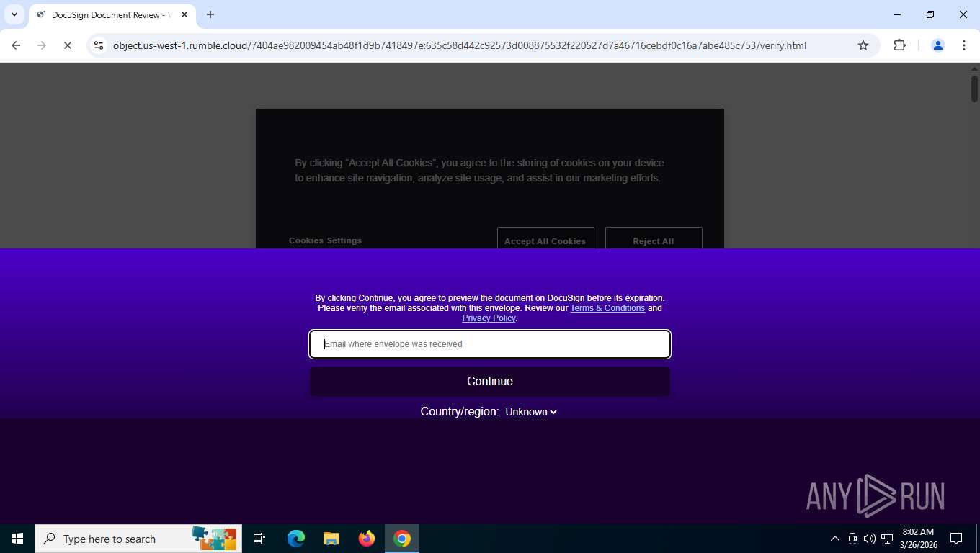Minimize the Chrome window
Viewport: 980px width, 553px height.
(897, 14)
